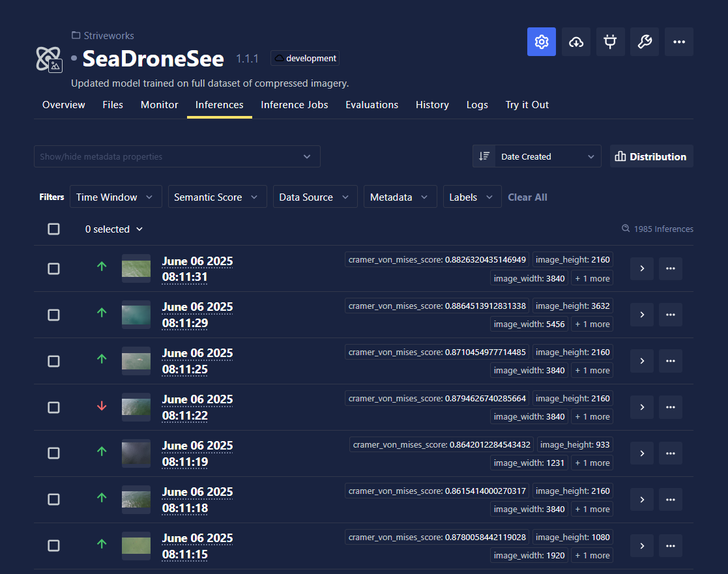Expand the Semantic Score filter

coord(217,197)
